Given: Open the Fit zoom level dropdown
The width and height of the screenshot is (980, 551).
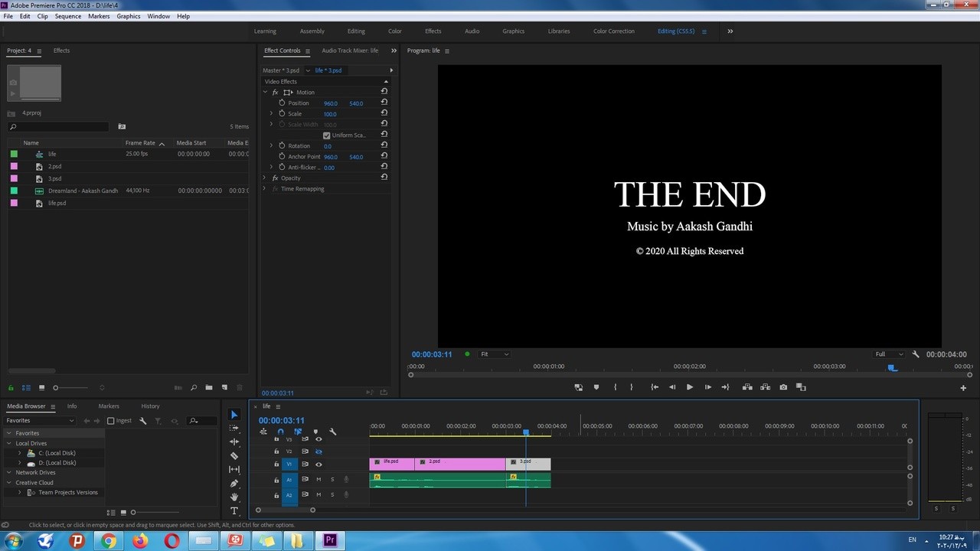Looking at the screenshot, I should pyautogui.click(x=494, y=354).
